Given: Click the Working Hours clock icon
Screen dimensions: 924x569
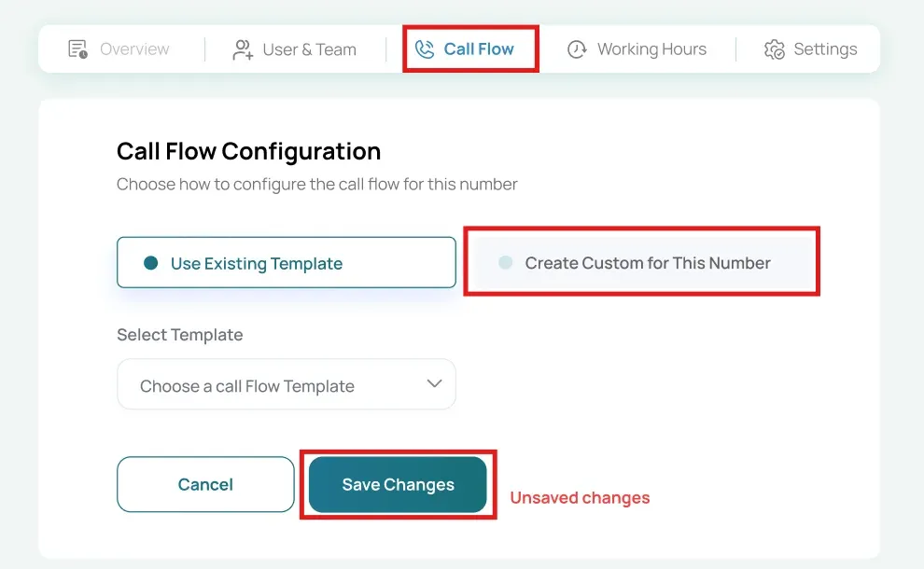Looking at the screenshot, I should pyautogui.click(x=577, y=49).
